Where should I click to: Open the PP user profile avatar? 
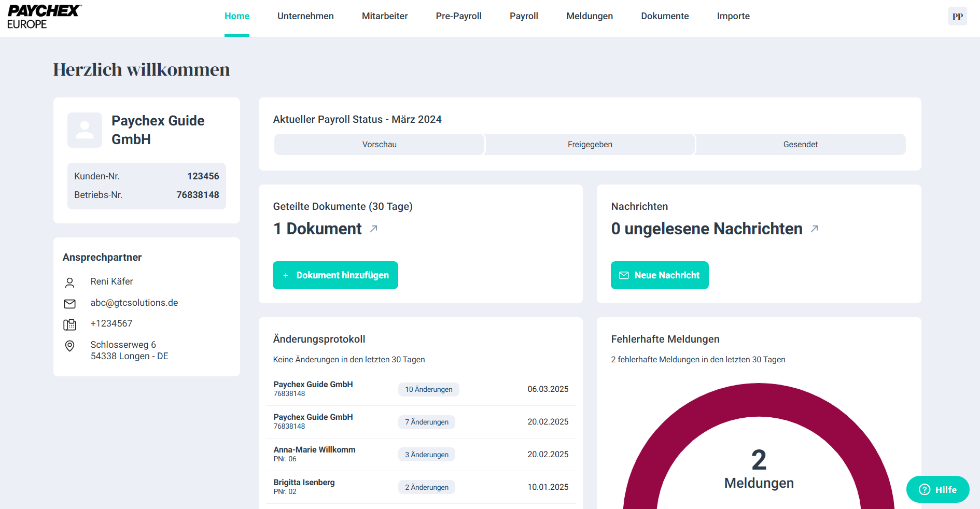point(957,16)
